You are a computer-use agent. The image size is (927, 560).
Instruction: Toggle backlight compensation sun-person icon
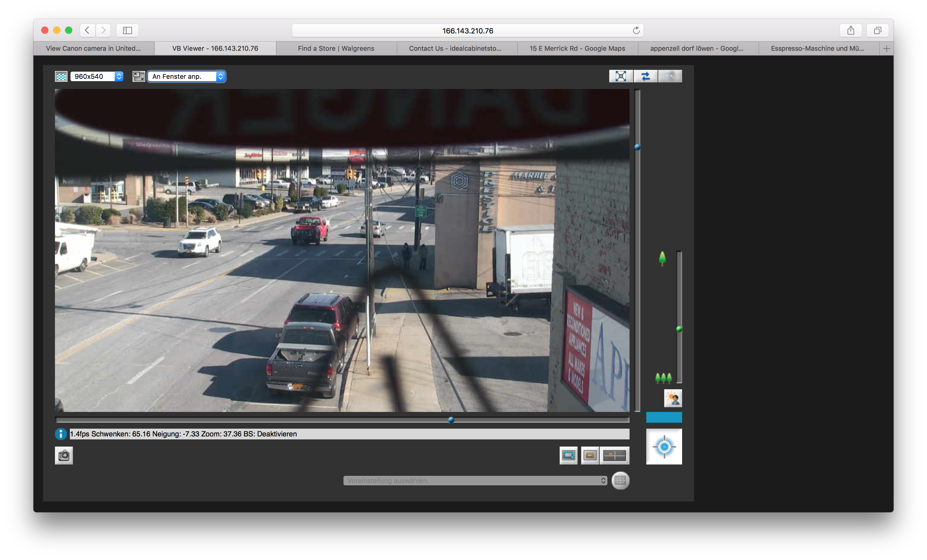point(673,398)
